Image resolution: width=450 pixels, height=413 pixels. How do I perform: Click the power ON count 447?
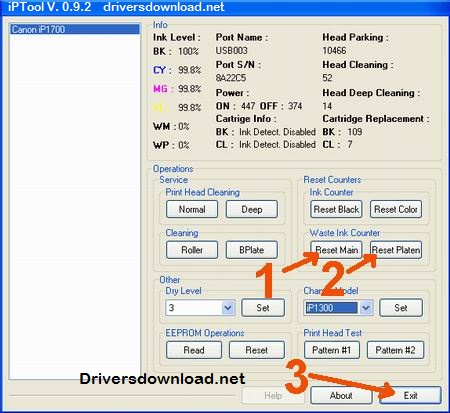(x=248, y=106)
